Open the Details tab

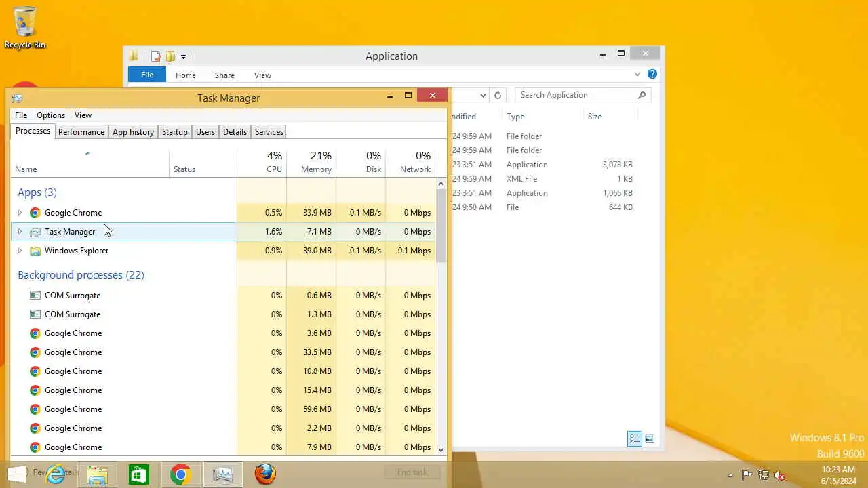[235, 132]
